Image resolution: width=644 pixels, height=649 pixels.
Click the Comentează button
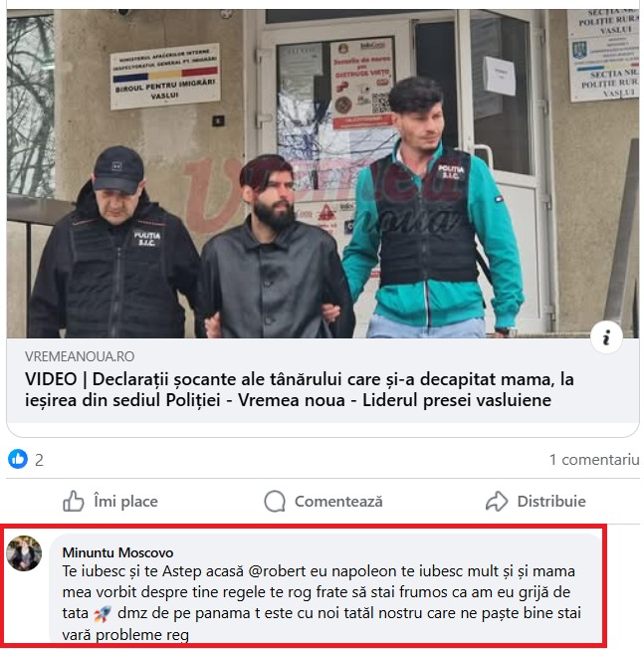(323, 502)
